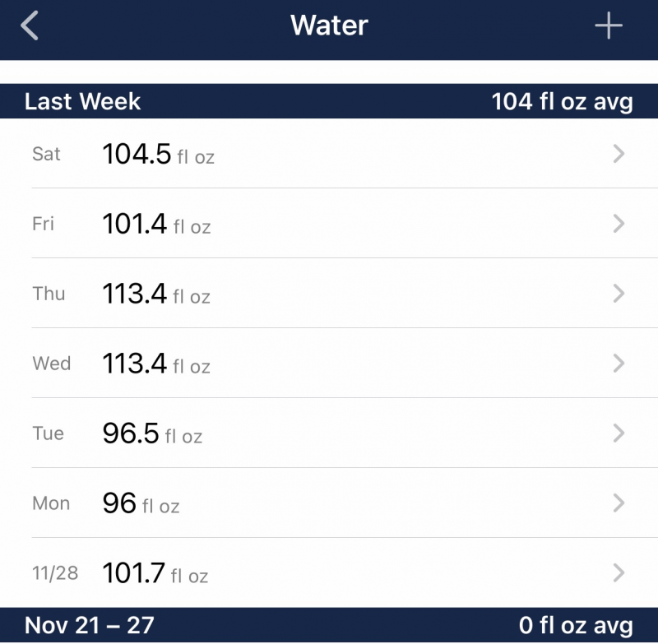Click the 104 fl oz avg summary
658x644 pixels.
coord(562,102)
